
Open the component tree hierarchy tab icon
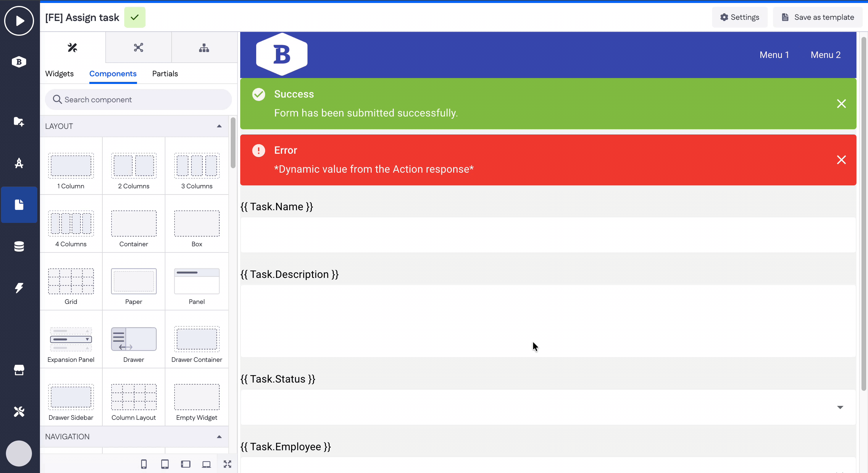pyautogui.click(x=204, y=48)
